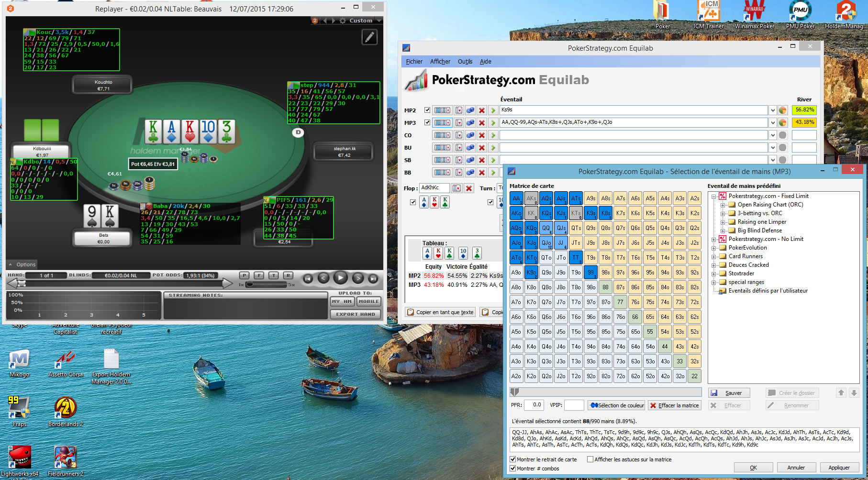Step forward one action in Replayer
The image size is (868, 480).
pos(357,278)
